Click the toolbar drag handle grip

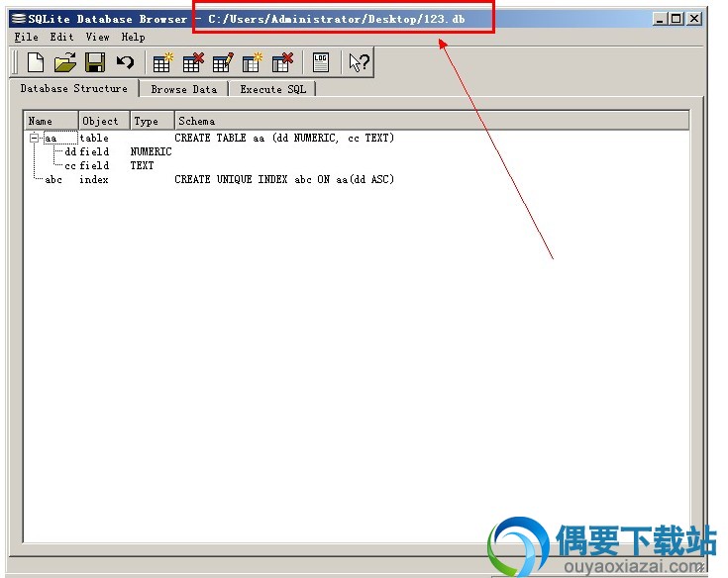(15, 62)
